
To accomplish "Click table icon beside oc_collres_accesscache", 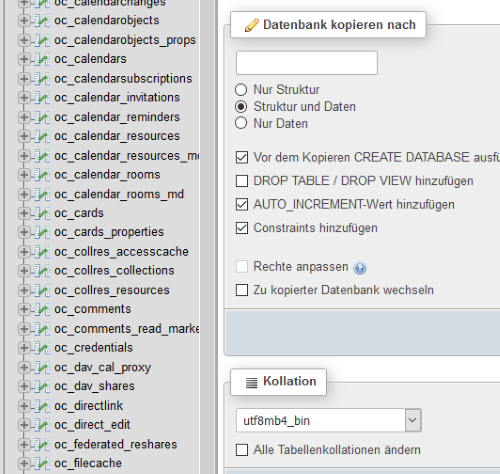I will [42, 252].
